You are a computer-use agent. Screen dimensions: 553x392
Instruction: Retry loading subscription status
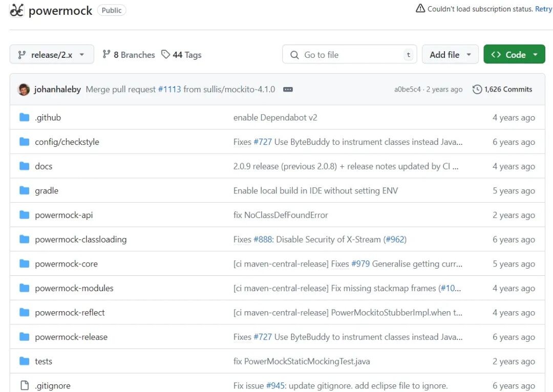pyautogui.click(x=543, y=9)
